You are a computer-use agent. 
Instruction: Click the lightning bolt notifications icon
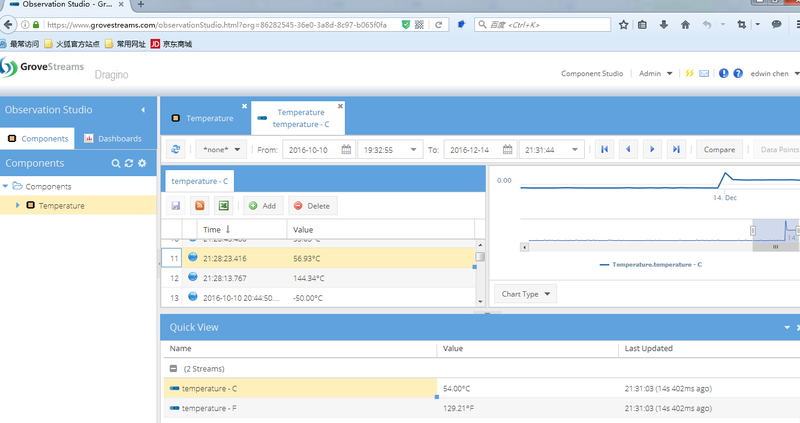[x=689, y=73]
